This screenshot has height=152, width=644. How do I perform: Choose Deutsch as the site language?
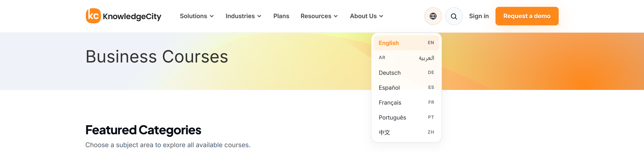[406, 73]
